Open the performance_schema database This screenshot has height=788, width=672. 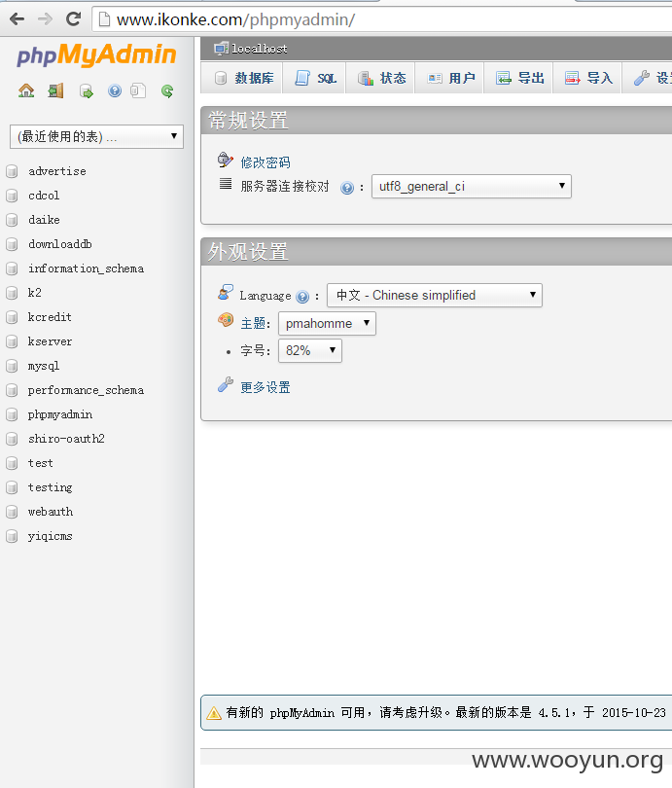pyautogui.click(x=86, y=390)
